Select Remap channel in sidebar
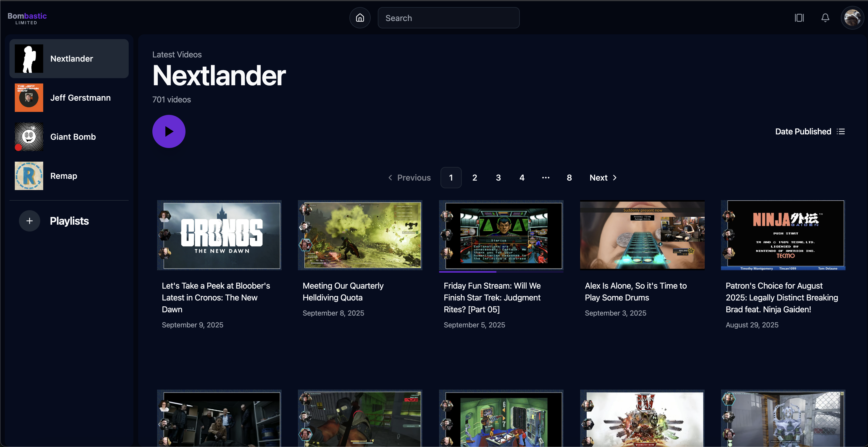 pyautogui.click(x=69, y=176)
